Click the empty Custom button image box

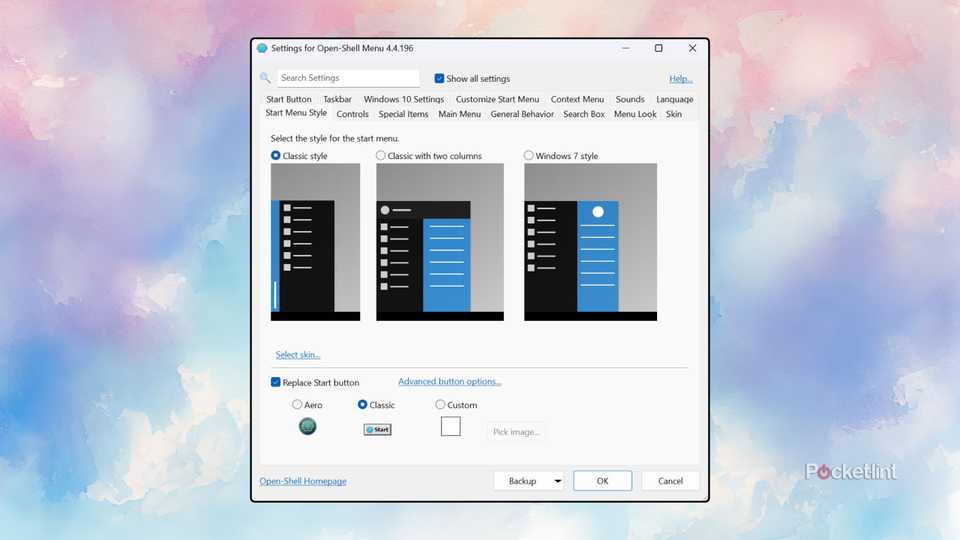[x=451, y=427]
